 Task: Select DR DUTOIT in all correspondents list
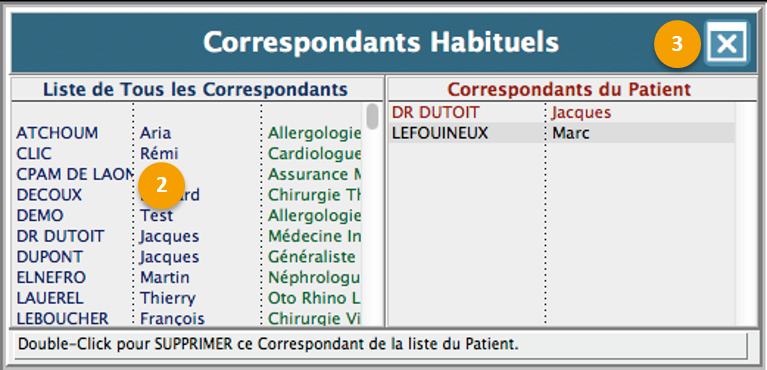60,236
